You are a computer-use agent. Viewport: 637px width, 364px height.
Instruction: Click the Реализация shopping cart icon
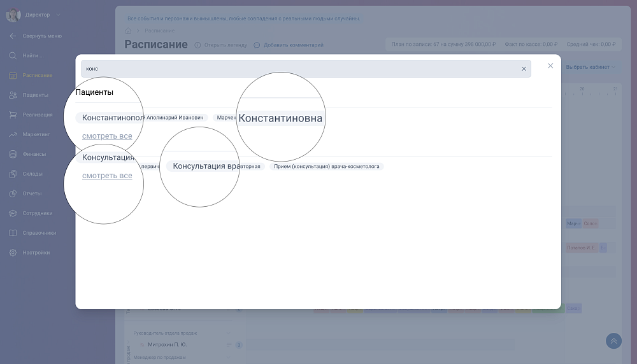point(13,115)
